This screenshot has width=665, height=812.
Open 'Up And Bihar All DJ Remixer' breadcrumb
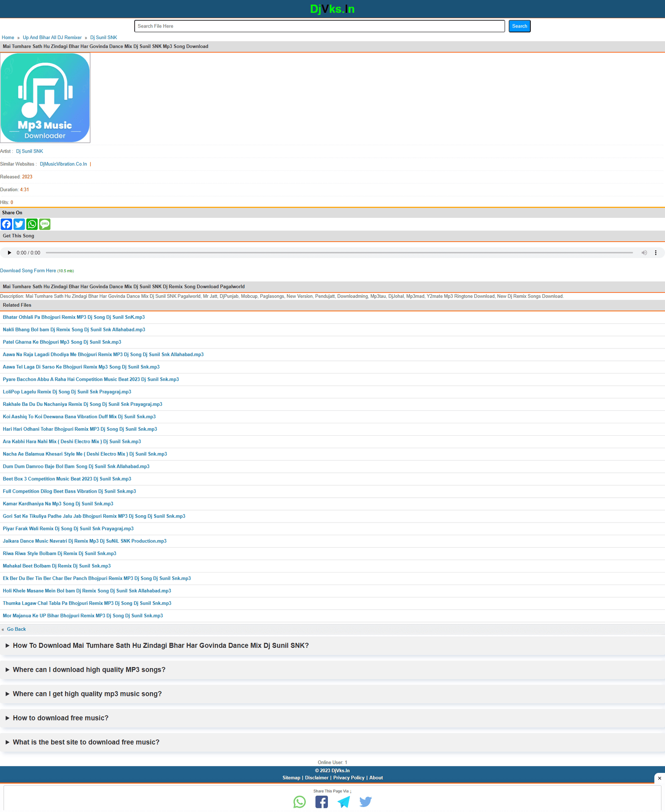[x=52, y=37]
